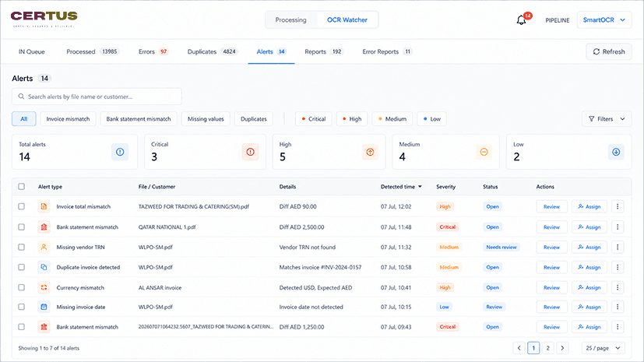Check the QATAR NATIONAL 1.pdf row checkbox
This screenshot has width=644, height=362.
[x=21, y=227]
